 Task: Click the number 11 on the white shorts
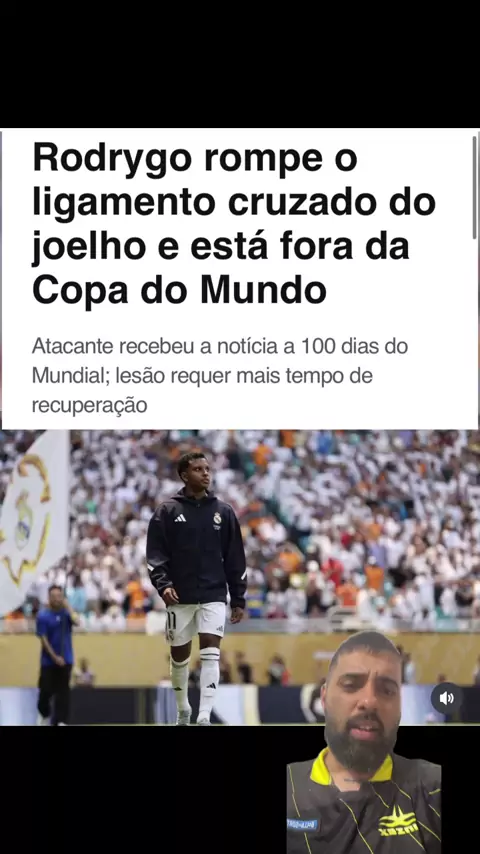point(170,618)
